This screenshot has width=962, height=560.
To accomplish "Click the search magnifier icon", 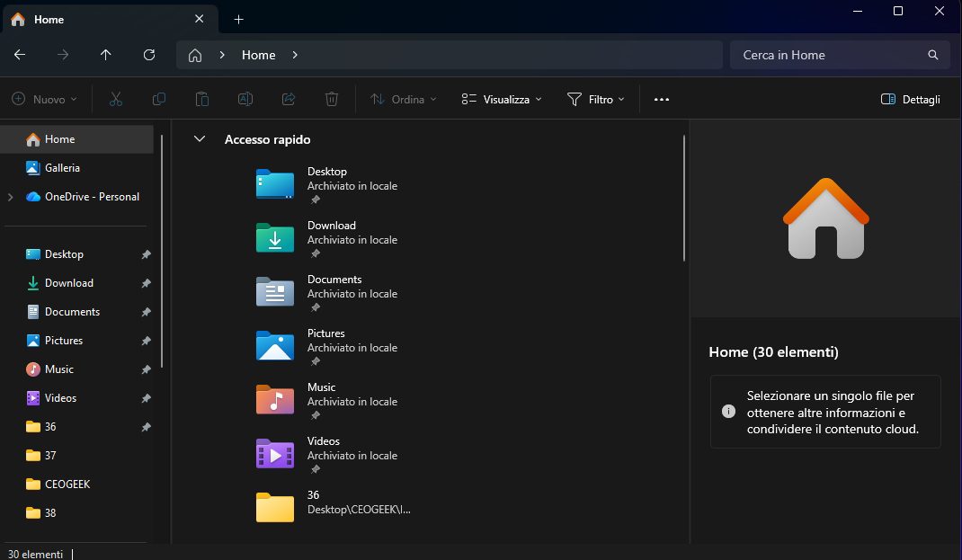I will pyautogui.click(x=932, y=55).
